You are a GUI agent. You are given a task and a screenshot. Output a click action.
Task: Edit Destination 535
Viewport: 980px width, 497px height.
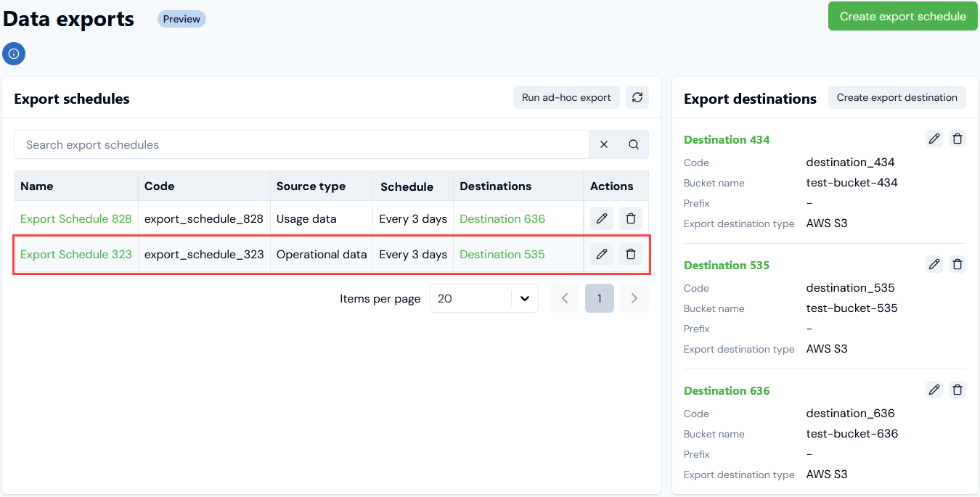click(x=934, y=264)
